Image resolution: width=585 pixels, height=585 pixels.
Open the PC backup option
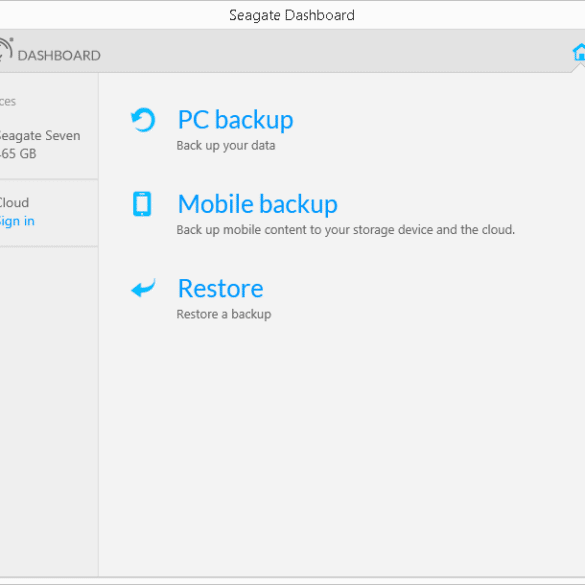coord(235,120)
